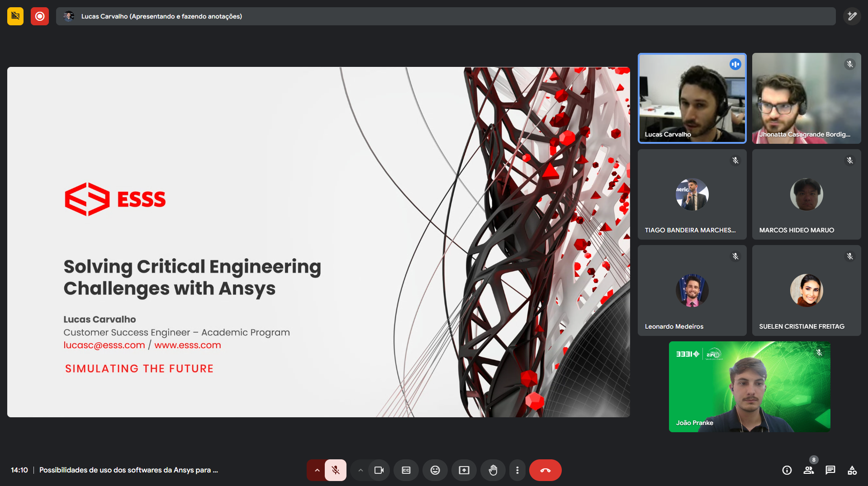Select Lucas Carvalho's video tile

tap(692, 98)
